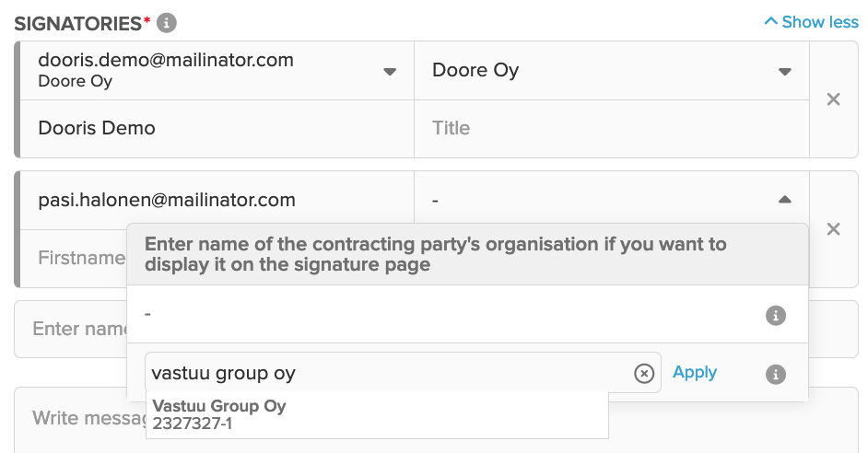Click the pasi.halonen@mailinator.com email field

[x=217, y=200]
